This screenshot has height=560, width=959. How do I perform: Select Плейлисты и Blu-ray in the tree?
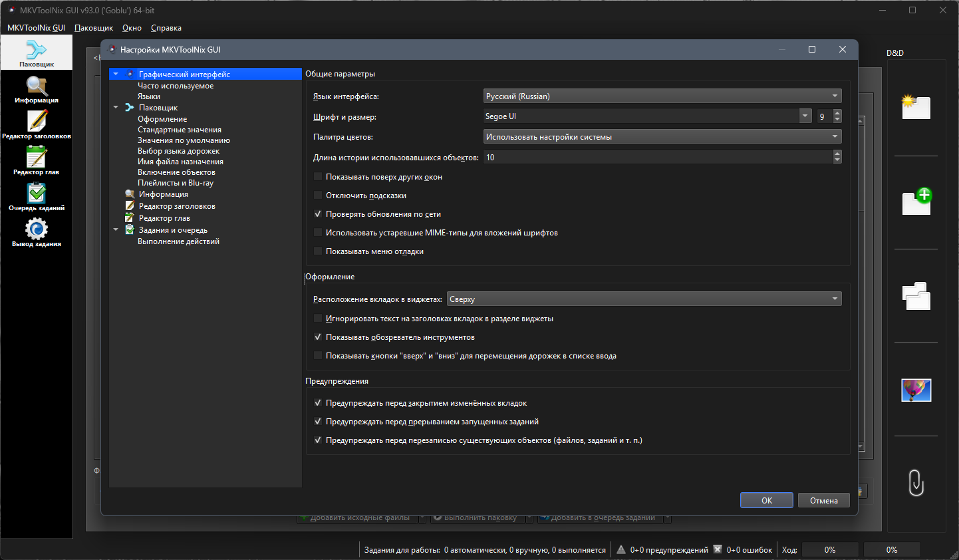(176, 183)
